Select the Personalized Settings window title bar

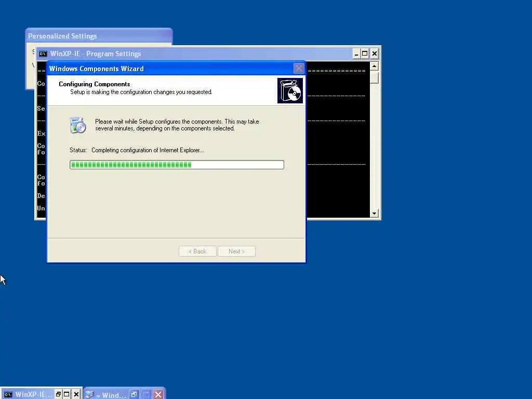[x=99, y=36]
